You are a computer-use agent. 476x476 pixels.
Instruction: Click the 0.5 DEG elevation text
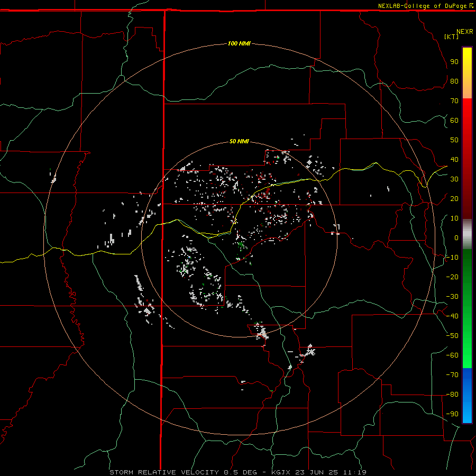(x=240, y=472)
